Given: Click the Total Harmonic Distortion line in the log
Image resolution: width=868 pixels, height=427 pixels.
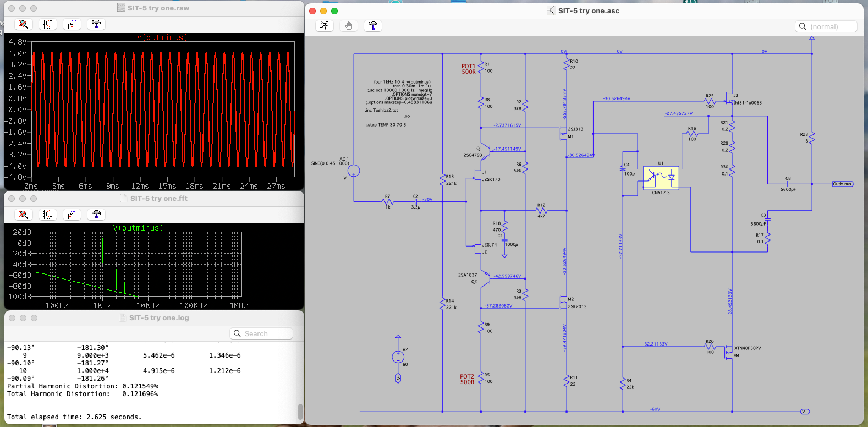Looking at the screenshot, I should pos(83,394).
